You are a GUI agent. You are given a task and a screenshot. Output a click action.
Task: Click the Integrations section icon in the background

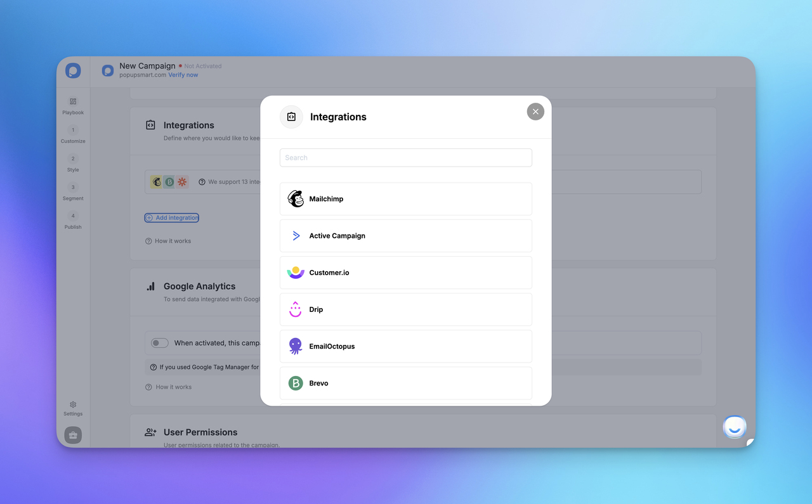click(x=150, y=125)
